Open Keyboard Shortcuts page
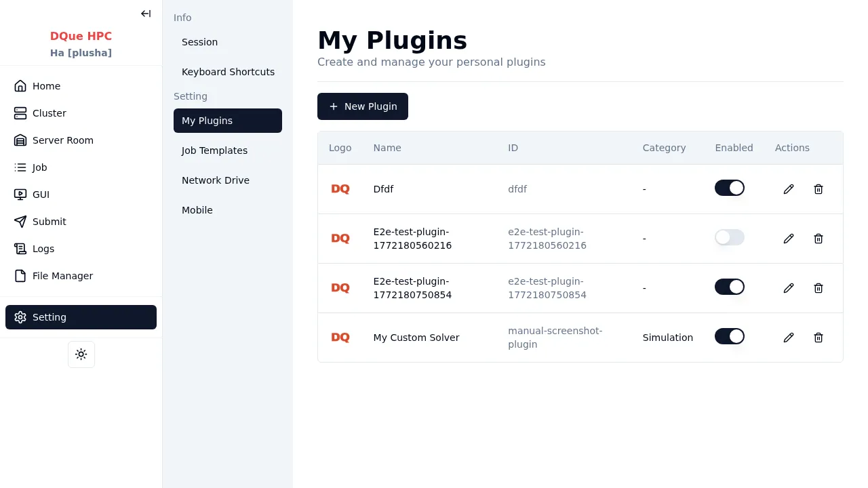Image resolution: width=868 pixels, height=488 pixels. click(x=228, y=72)
